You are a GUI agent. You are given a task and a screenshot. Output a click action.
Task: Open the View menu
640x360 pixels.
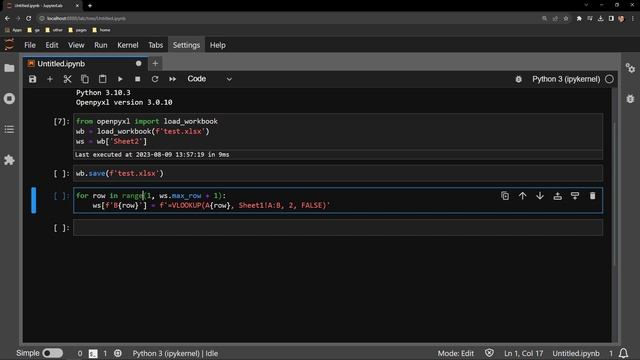point(76,45)
